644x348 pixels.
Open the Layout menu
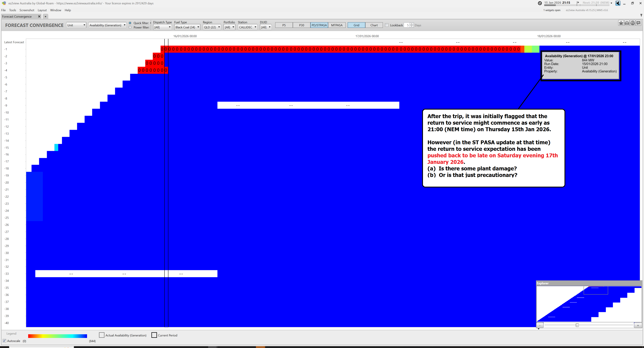(x=42, y=10)
